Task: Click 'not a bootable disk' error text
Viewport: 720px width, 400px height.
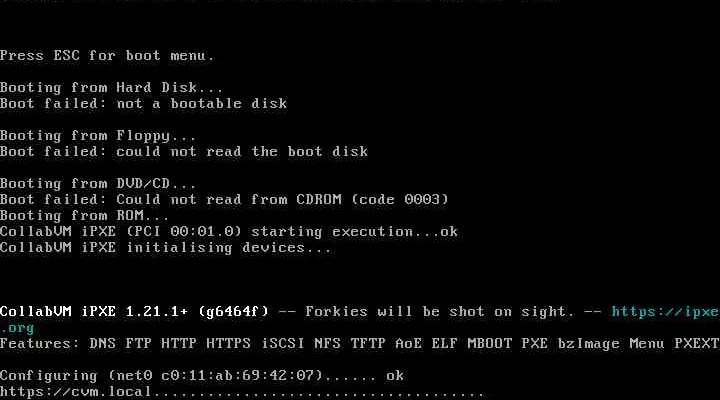Action: coord(202,104)
